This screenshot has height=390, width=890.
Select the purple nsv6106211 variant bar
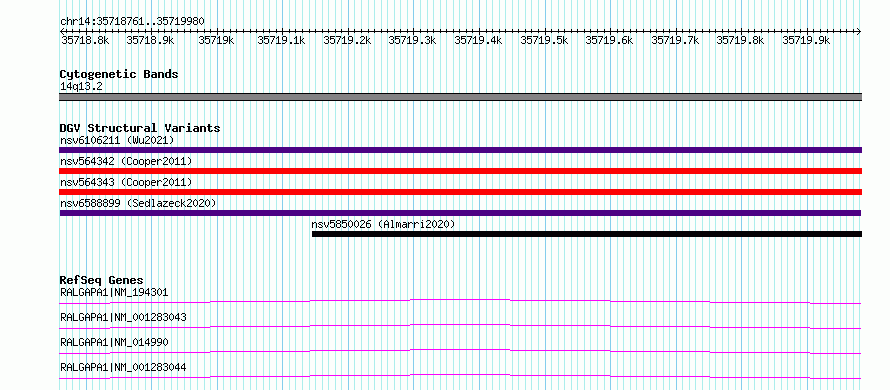(461, 150)
